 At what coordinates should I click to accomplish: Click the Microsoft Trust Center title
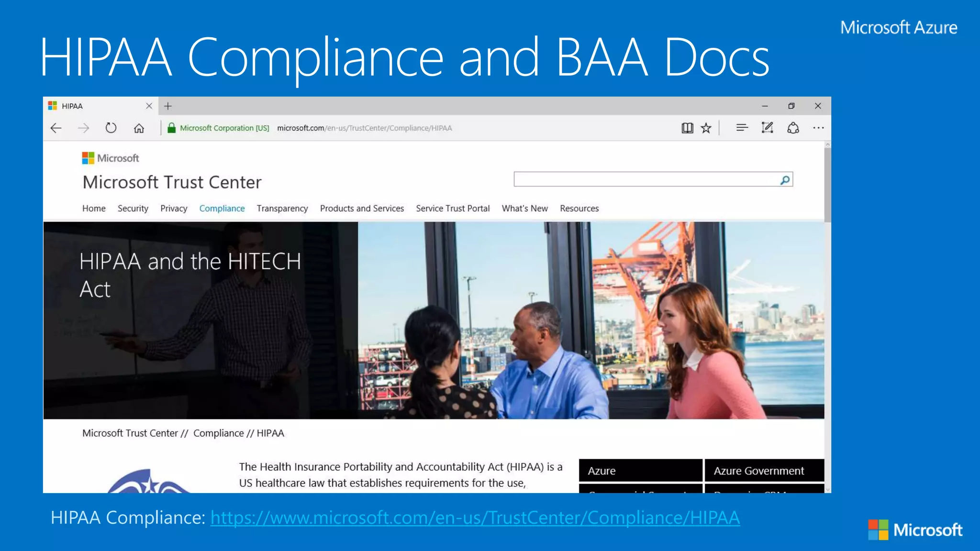coord(172,182)
